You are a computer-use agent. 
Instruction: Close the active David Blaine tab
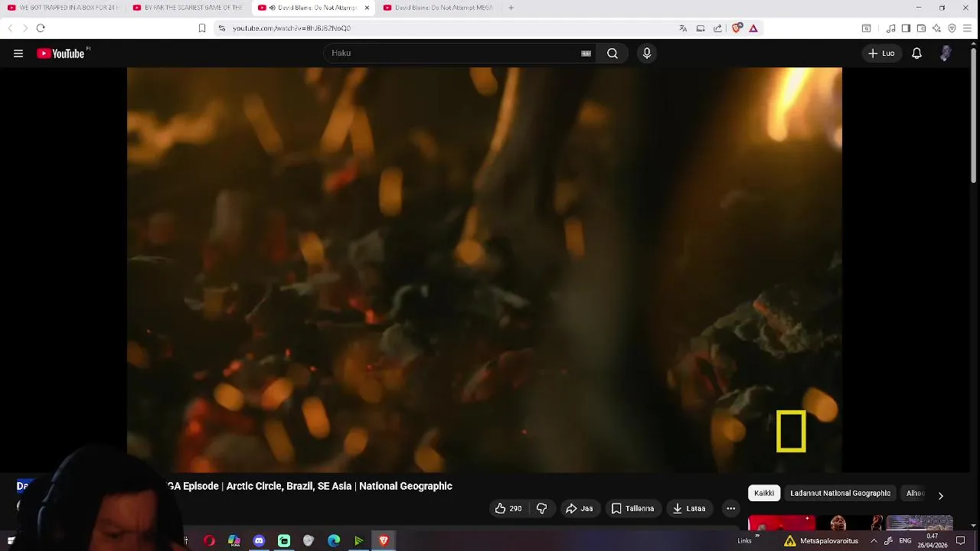[367, 8]
